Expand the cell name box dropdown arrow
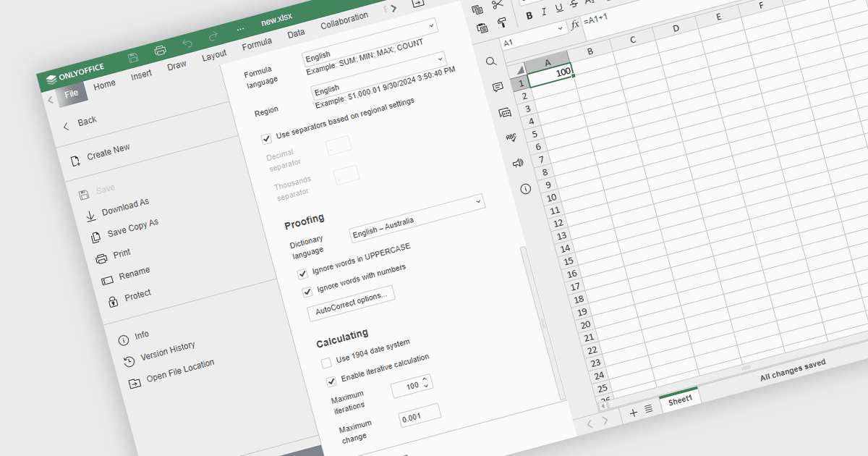Image resolution: width=868 pixels, height=456 pixels. click(x=561, y=29)
